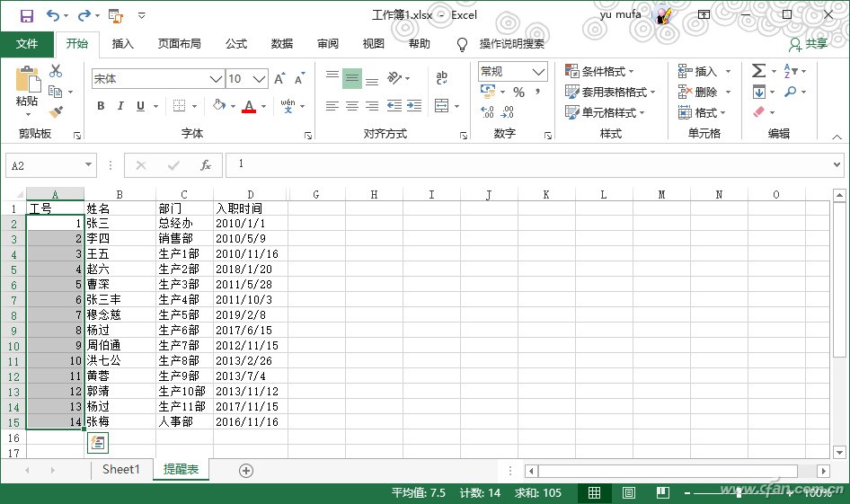The width and height of the screenshot is (850, 504).
Task: Expand the number format dropdown 常规
Action: (x=539, y=72)
